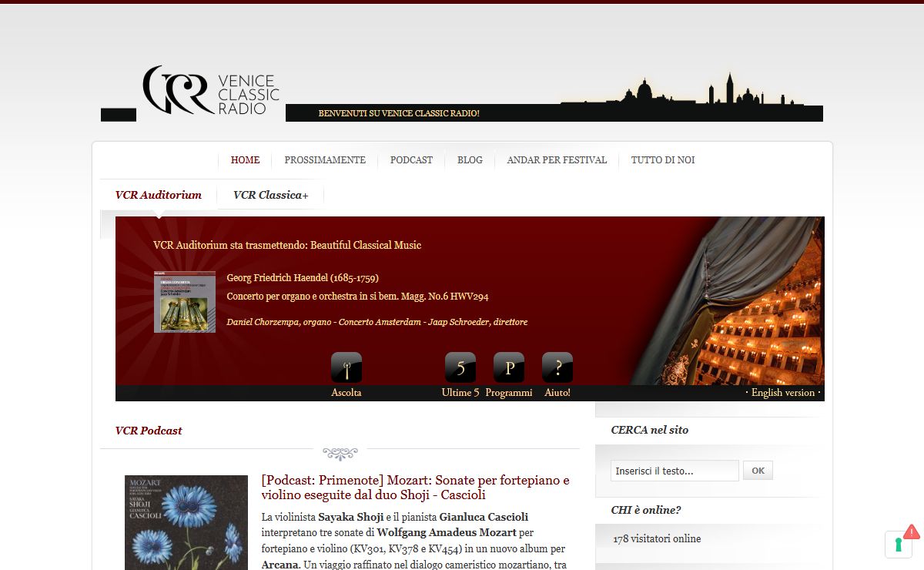Image resolution: width=924 pixels, height=570 pixels.
Task: Switch to the VCR Auditorium tab
Action: tap(159, 195)
